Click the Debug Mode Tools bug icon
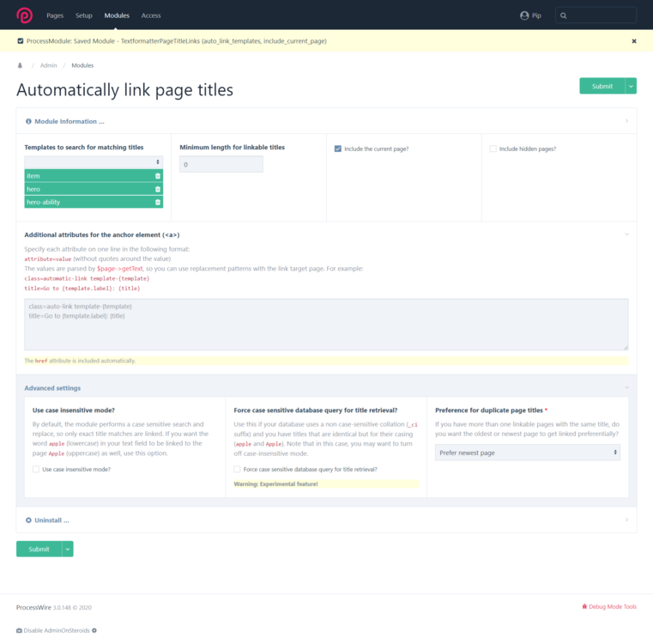653x644 pixels. 584,607
